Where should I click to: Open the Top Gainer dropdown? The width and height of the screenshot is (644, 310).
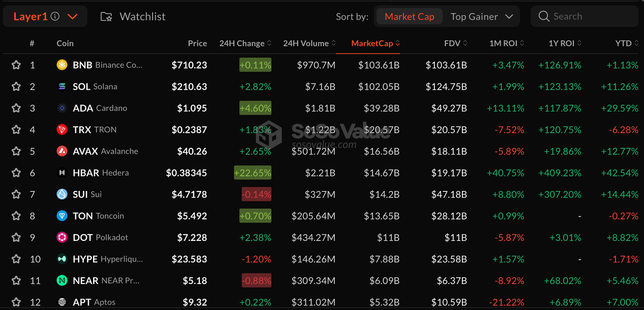click(481, 17)
